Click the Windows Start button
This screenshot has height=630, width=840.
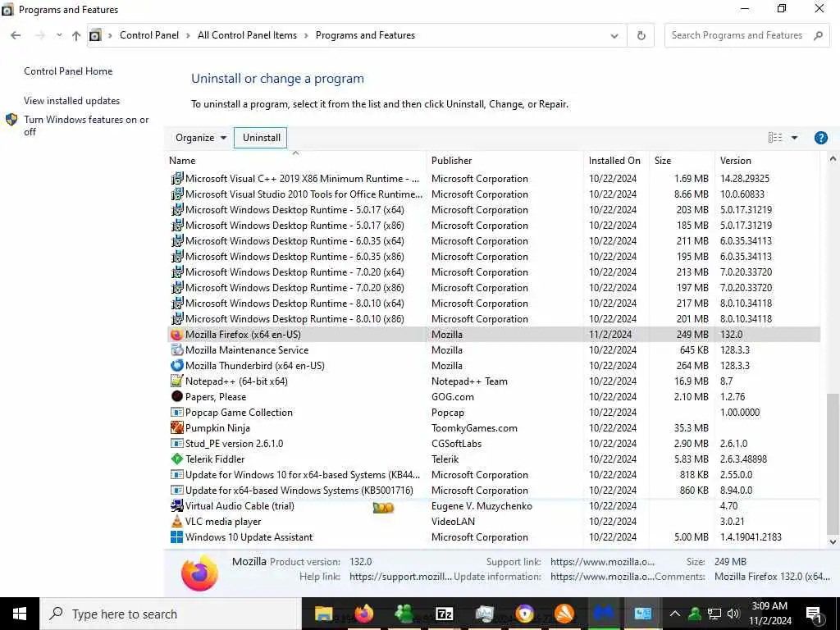coord(20,614)
